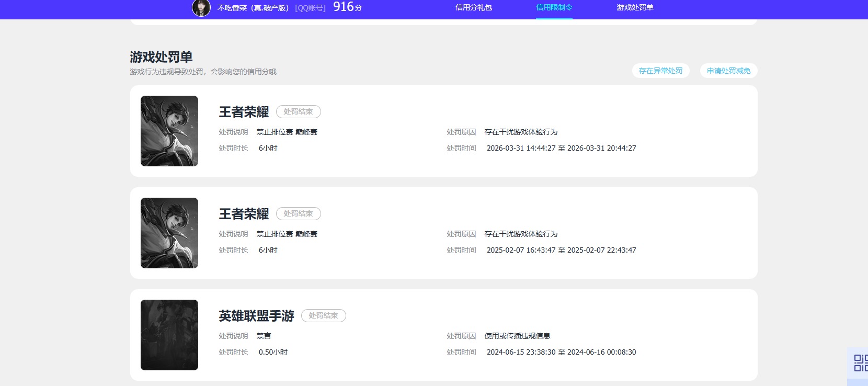Click the time range 2025-02-07 16:43:47 至 2025-02-07 22:43:47
868x386 pixels.
click(x=562, y=250)
